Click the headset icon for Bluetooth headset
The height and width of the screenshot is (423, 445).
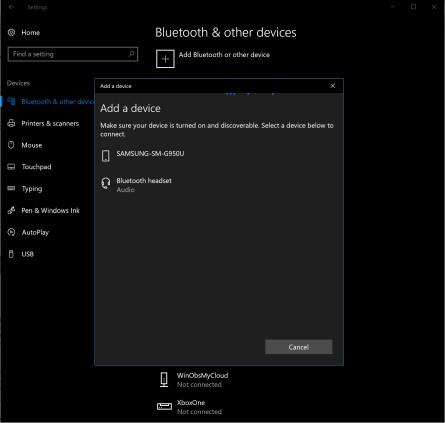click(106, 183)
